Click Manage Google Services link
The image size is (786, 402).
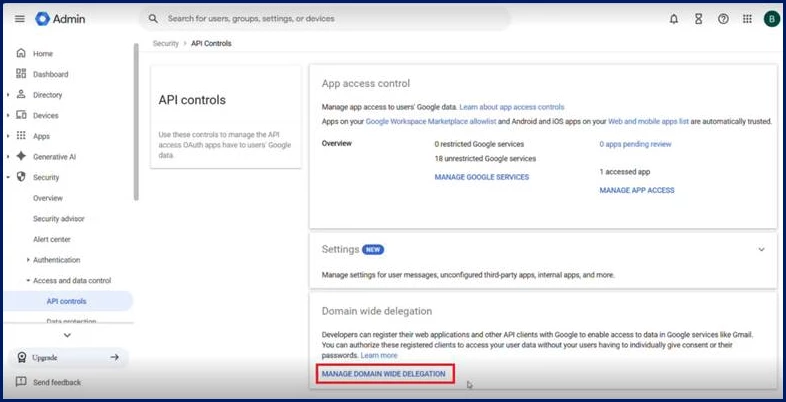pyautogui.click(x=482, y=177)
